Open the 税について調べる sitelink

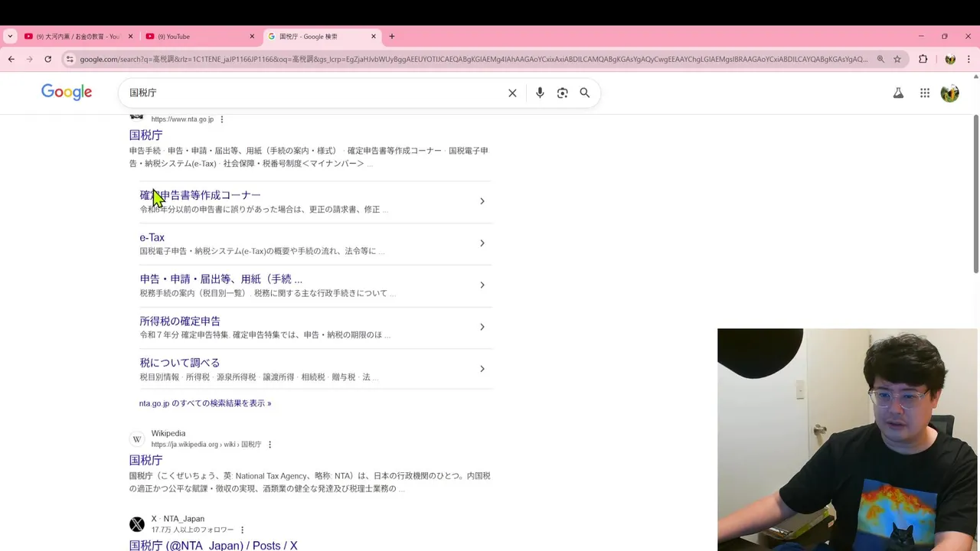pyautogui.click(x=180, y=363)
